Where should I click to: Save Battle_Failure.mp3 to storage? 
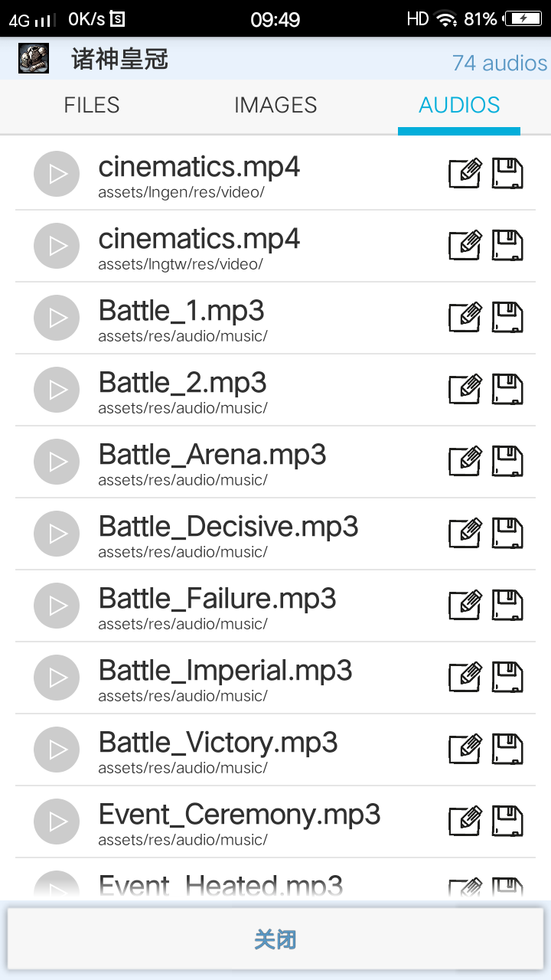coord(507,606)
